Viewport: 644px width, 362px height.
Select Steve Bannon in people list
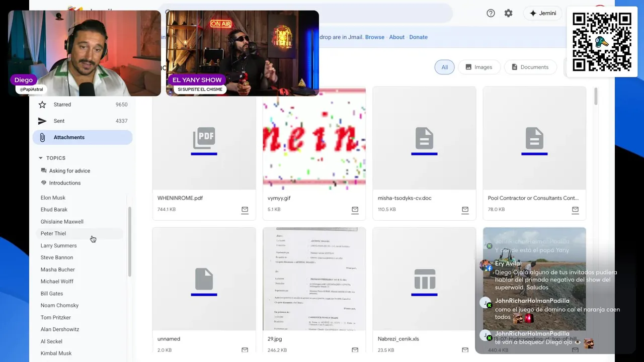[x=57, y=257]
